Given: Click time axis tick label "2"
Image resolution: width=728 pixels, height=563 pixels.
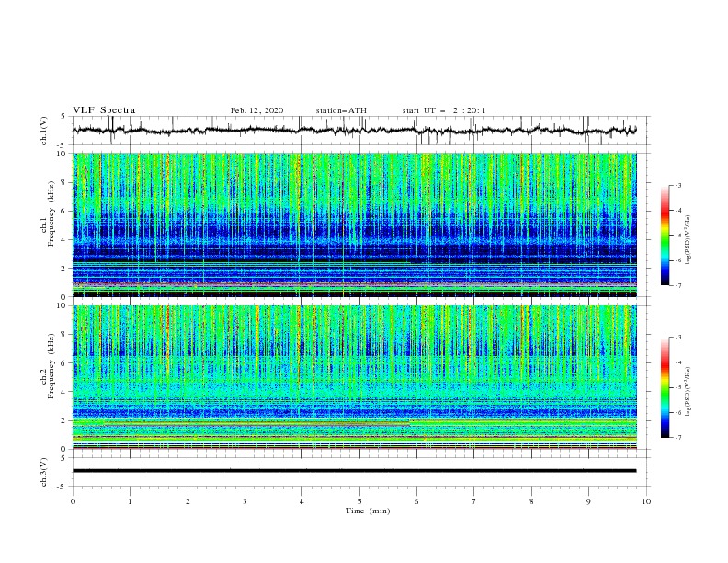Looking at the screenshot, I should pos(188,501).
